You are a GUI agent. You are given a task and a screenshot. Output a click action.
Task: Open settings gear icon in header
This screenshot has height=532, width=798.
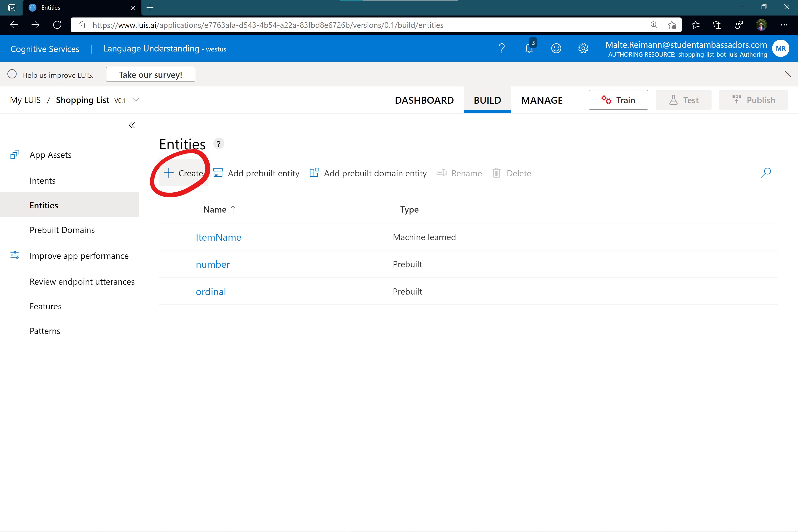click(x=583, y=49)
